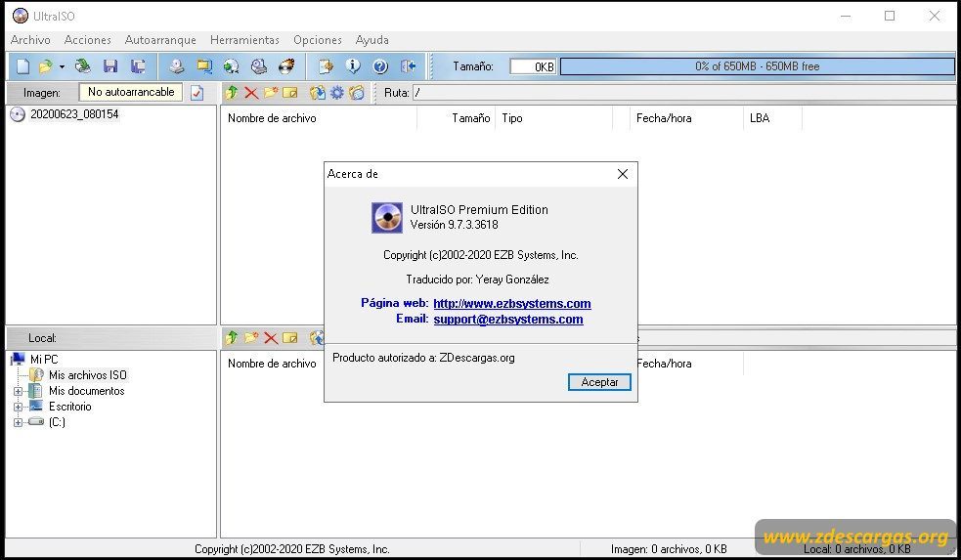Viewport: 961px width, 560px height.
Task: Click the Exit door icon in toolbar
Action: tap(409, 66)
